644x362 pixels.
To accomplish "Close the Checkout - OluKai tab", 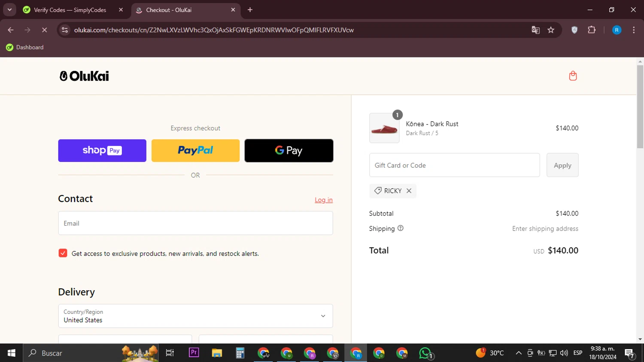I will point(233,10).
